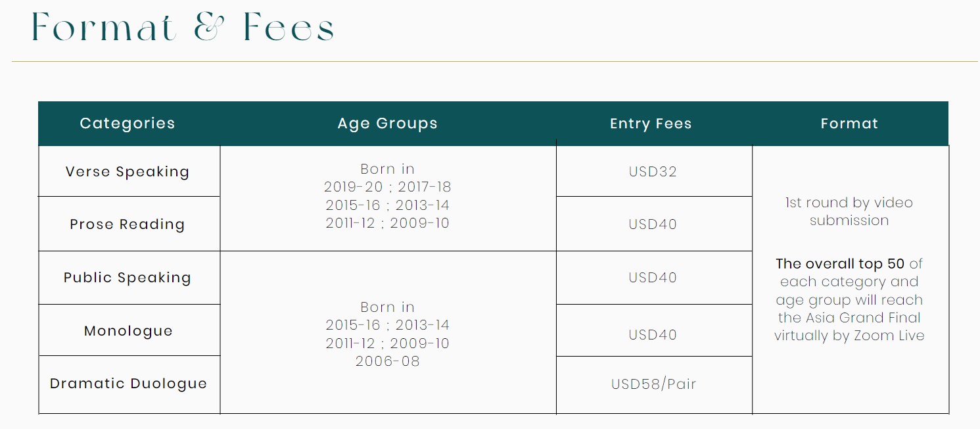Click the Monologue category cell
Image resolution: width=980 pixels, height=429 pixels.
129,330
